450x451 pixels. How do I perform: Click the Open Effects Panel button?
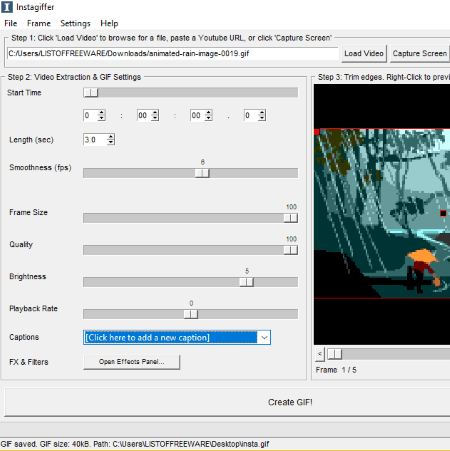tap(132, 362)
